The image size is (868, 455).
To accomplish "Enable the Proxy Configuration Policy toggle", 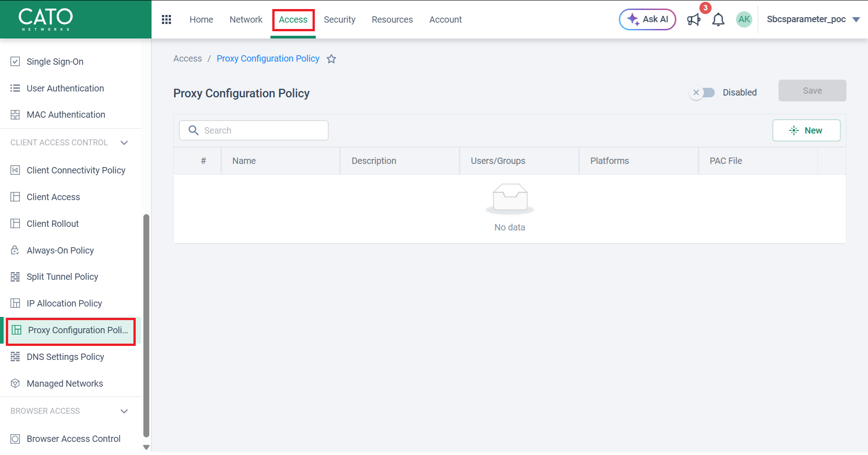I will 702,92.
